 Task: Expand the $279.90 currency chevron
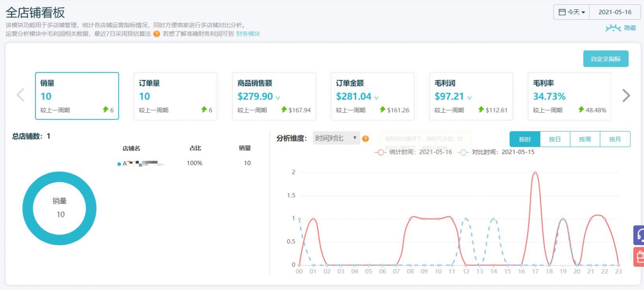point(278,98)
